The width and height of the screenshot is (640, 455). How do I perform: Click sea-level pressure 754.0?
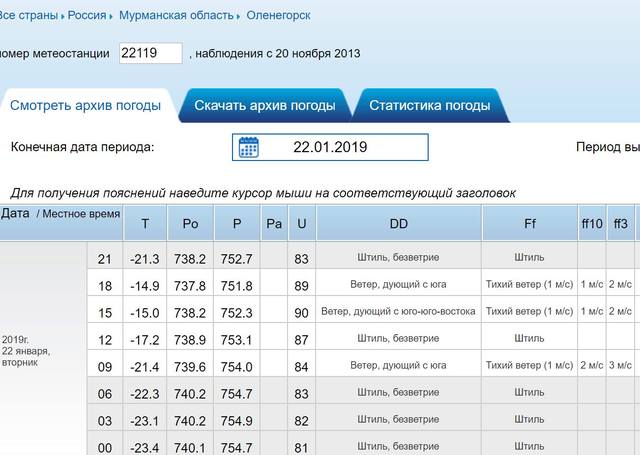pyautogui.click(x=237, y=366)
